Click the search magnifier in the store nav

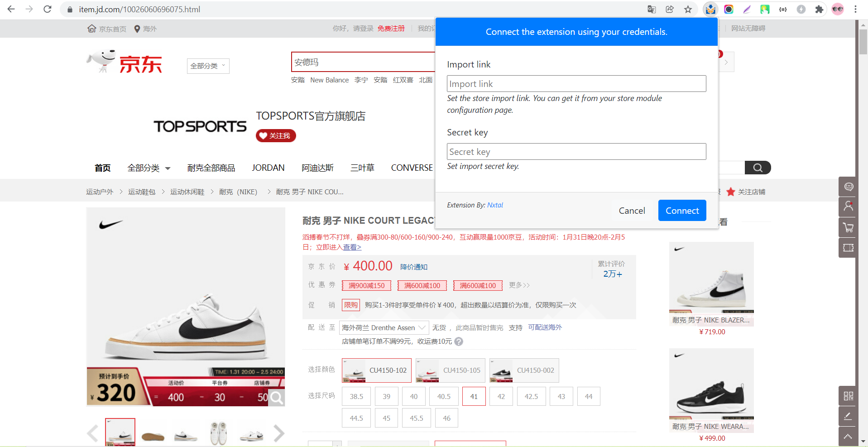coord(758,168)
